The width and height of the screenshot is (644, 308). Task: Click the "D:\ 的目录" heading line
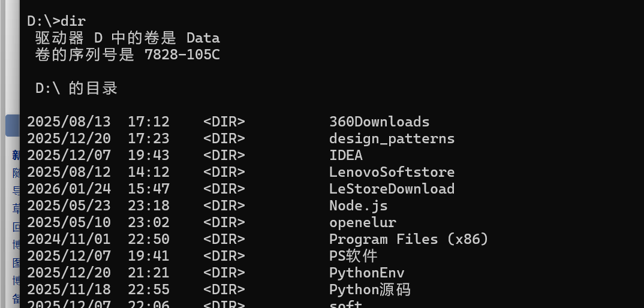76,88
